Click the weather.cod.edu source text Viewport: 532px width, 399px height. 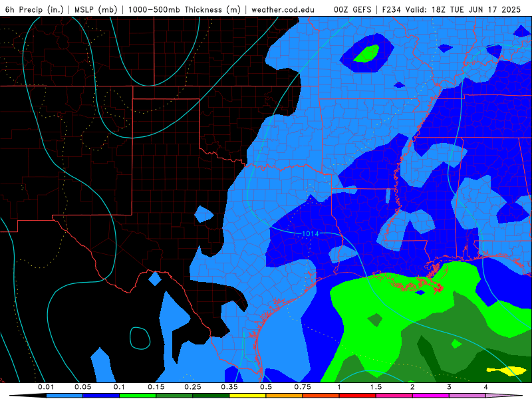[283, 9]
